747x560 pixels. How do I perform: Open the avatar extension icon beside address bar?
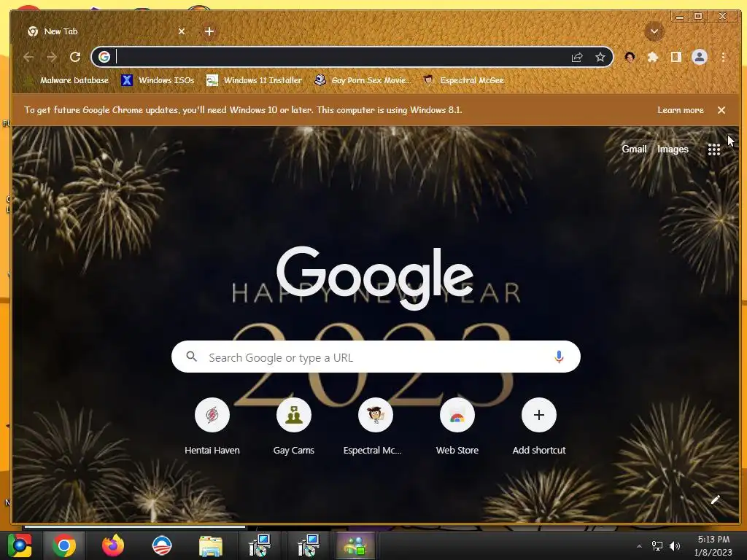point(630,57)
